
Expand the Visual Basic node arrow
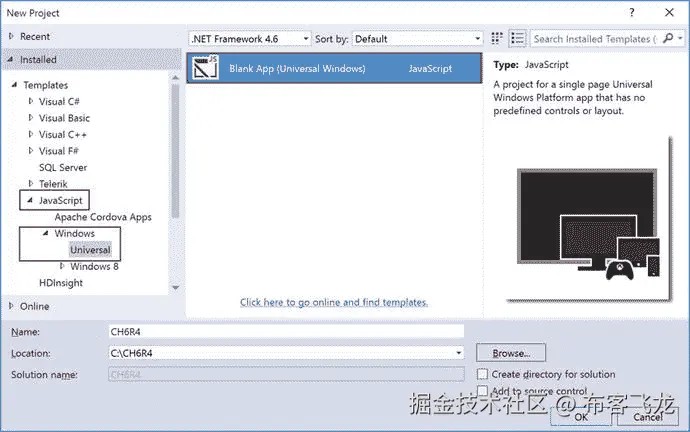(x=30, y=117)
